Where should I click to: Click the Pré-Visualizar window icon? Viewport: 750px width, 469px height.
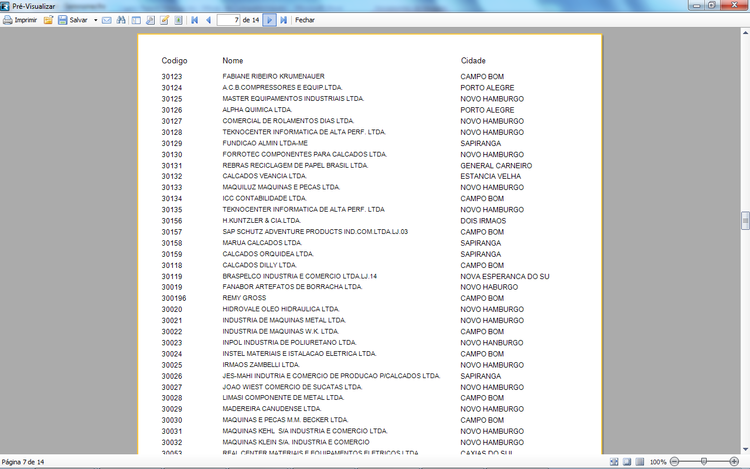click(5, 6)
